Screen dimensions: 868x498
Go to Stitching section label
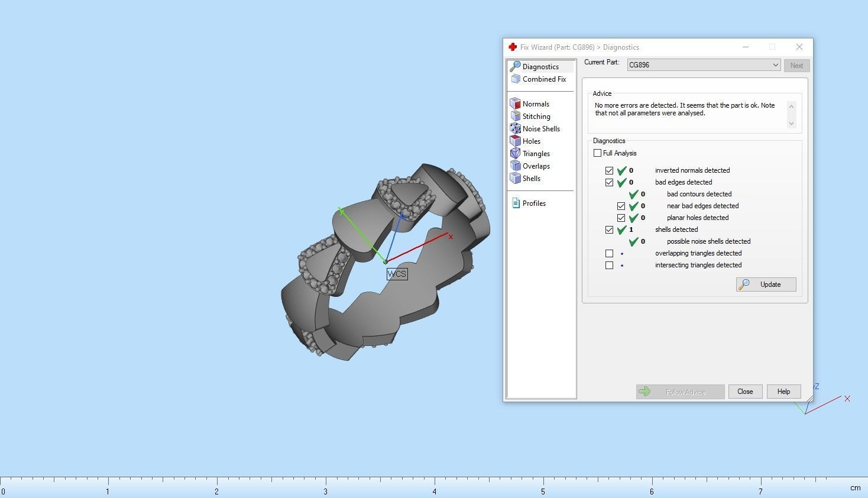(x=536, y=117)
